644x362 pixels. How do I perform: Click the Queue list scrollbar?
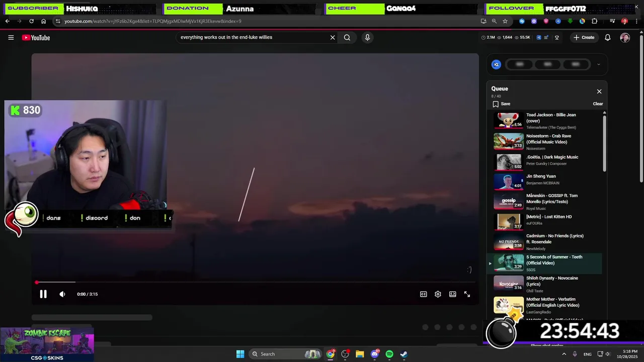pyautogui.click(x=604, y=143)
